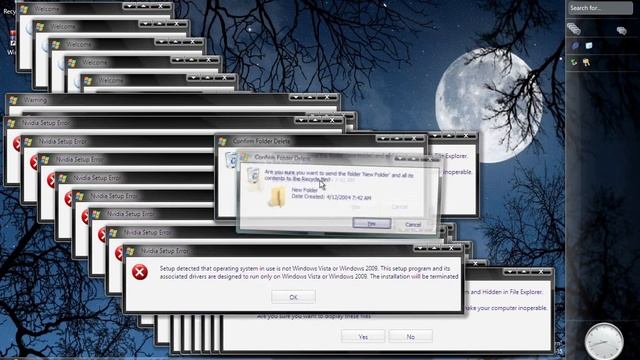This screenshot has height=360, width=640.
Task: Click the 'Are you sure you want to send' message
Action: point(339,176)
